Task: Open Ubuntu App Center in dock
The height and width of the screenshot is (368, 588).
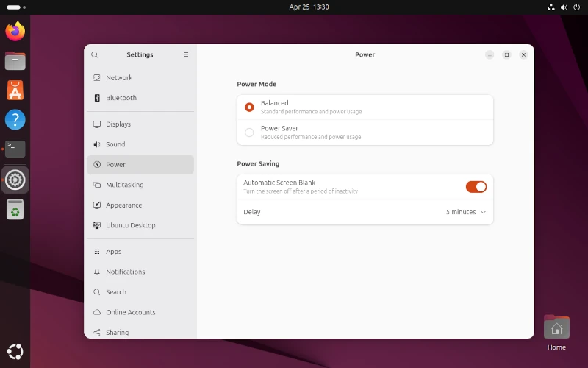Action: point(15,90)
